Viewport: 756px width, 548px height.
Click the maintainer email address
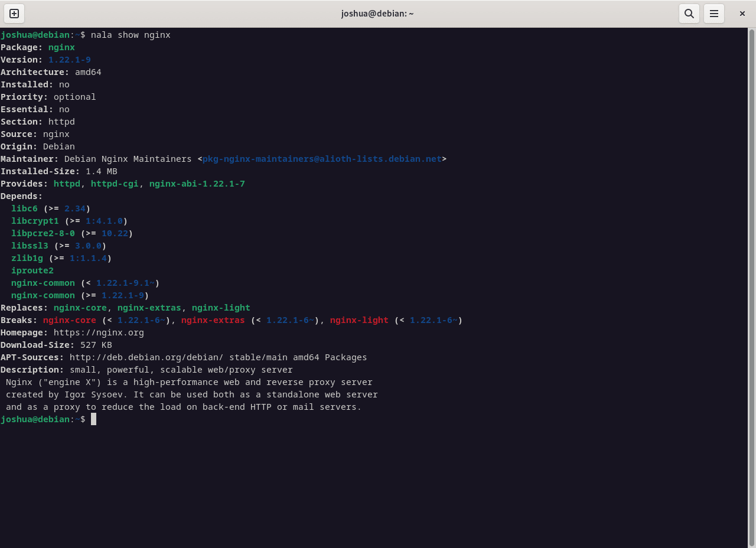click(322, 159)
